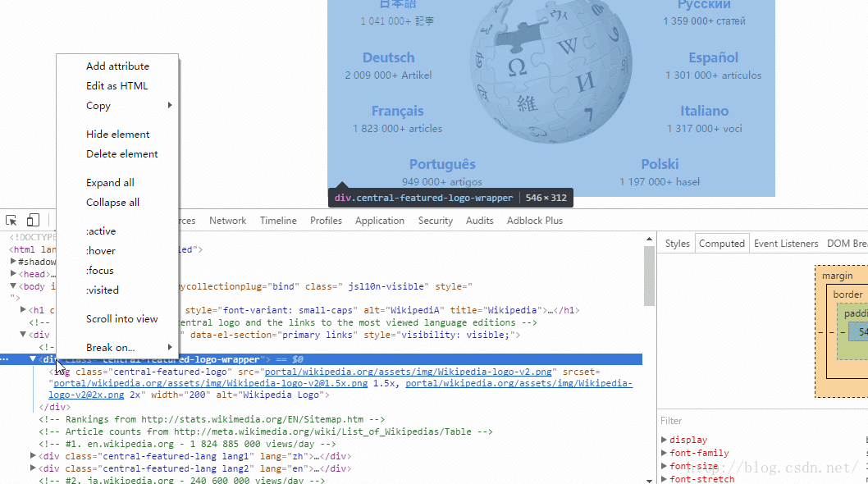868x484 pixels.
Task: Switch to the Styles sidebar tab
Action: pos(677,244)
